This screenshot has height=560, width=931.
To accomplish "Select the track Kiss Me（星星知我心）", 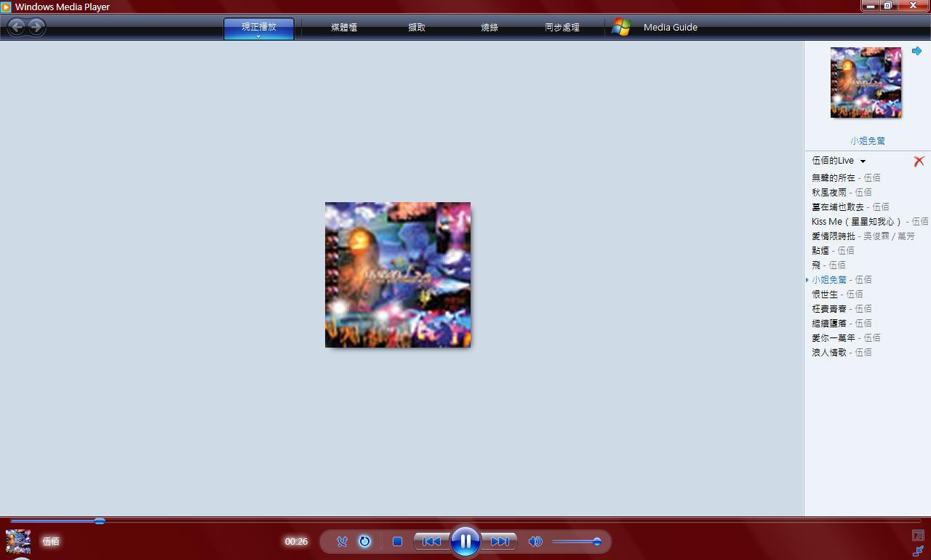I will click(870, 221).
